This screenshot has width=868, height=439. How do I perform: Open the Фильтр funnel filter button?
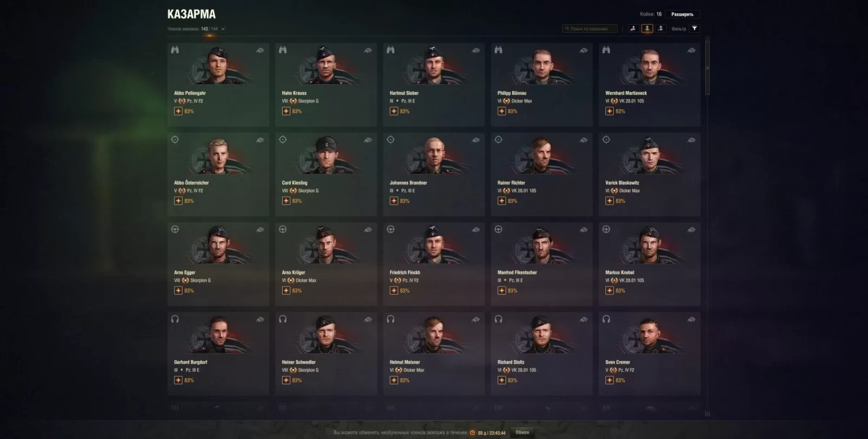coord(694,28)
